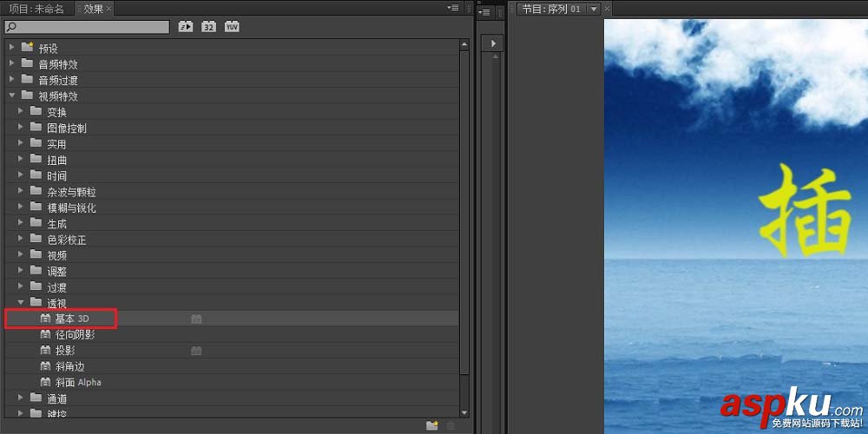Viewport: 868px width, 434px height.
Task: Select the 过渡 folder label
Action: click(56, 287)
